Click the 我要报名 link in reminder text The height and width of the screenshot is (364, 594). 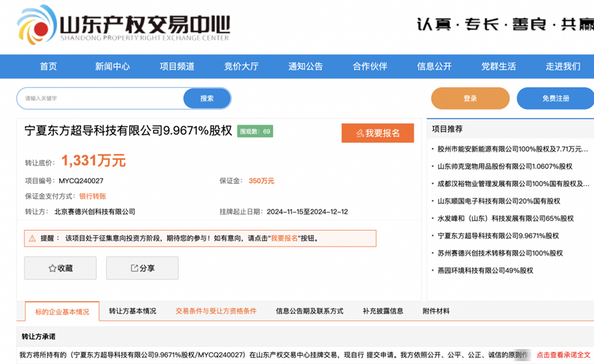[x=284, y=238]
